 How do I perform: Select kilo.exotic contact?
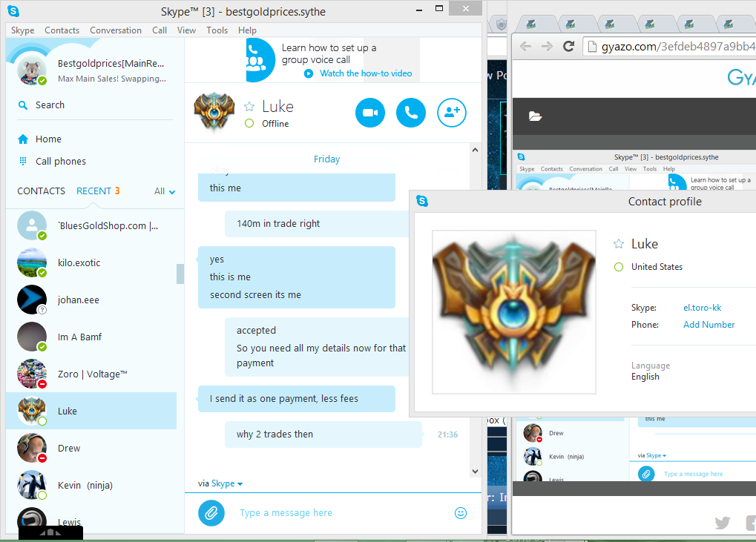91,262
